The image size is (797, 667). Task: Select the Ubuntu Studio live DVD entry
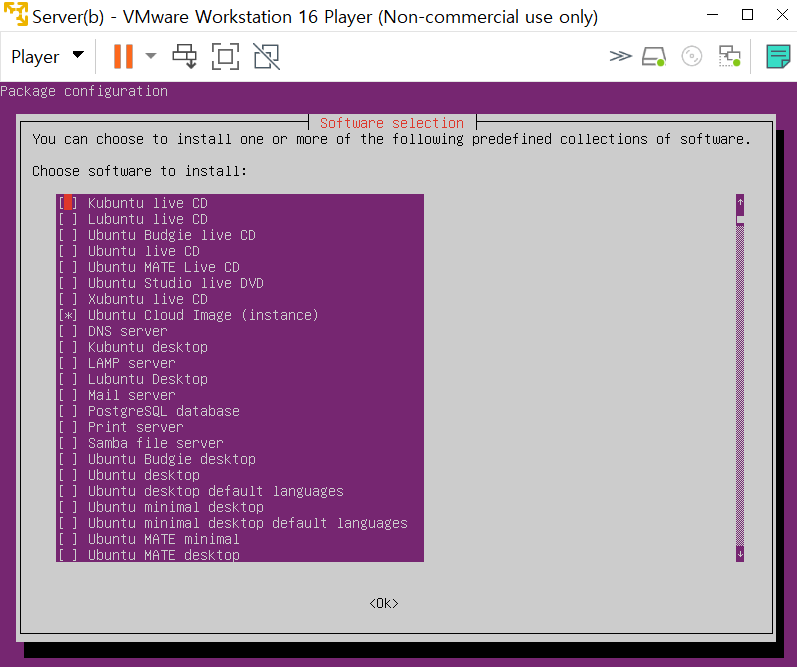coord(175,283)
